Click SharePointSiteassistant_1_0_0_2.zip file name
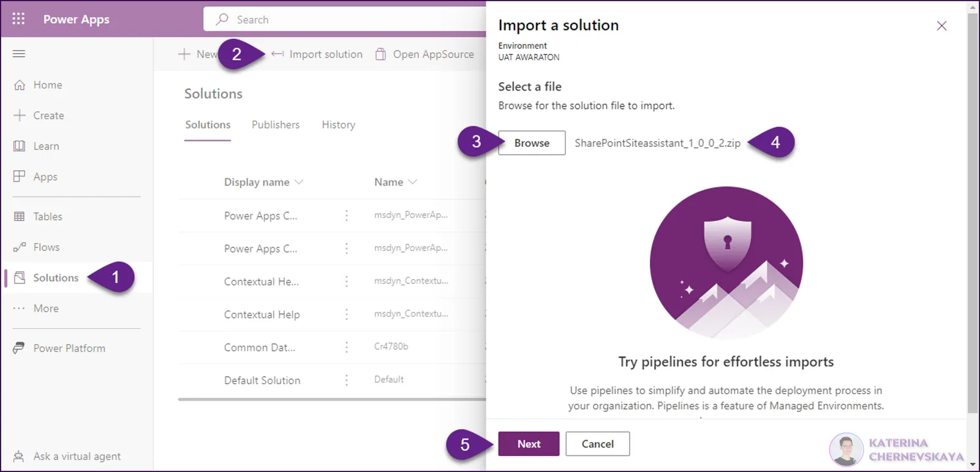The height and width of the screenshot is (472, 980). click(x=657, y=143)
